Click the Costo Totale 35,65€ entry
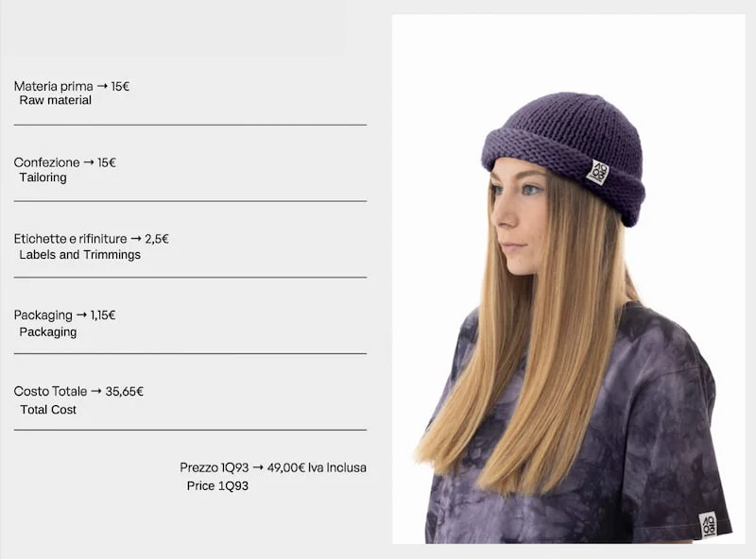 point(78,391)
